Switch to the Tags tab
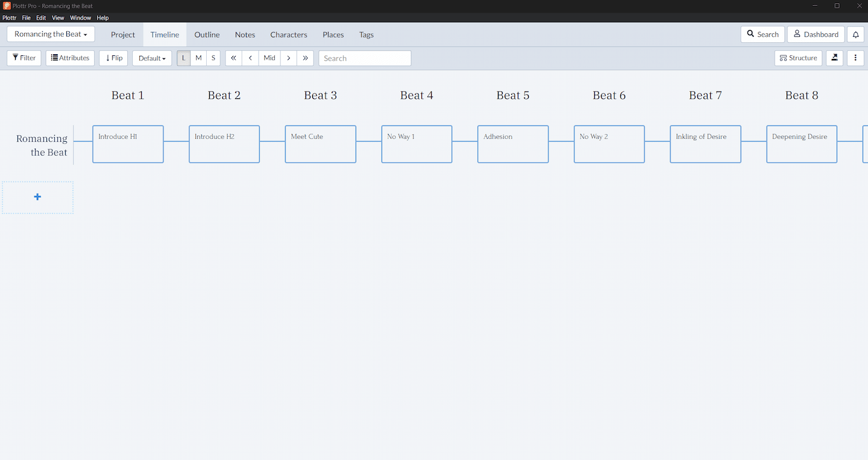The image size is (868, 460). pos(366,34)
